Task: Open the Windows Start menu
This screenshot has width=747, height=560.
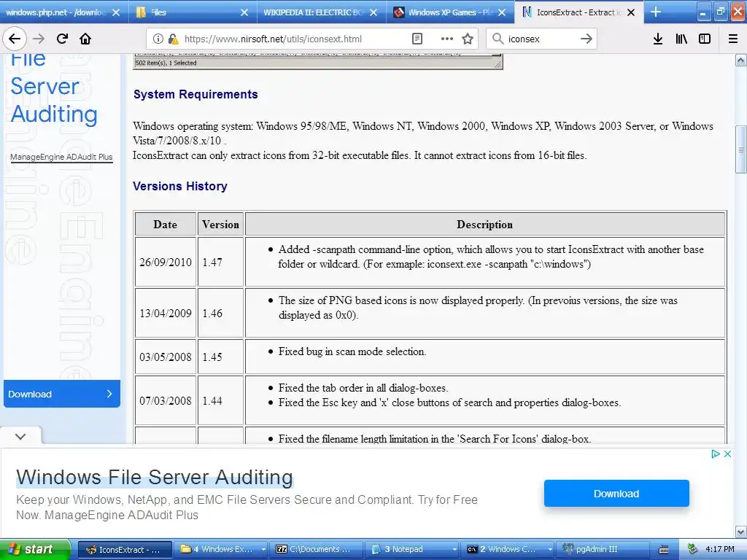Action: coord(35,549)
